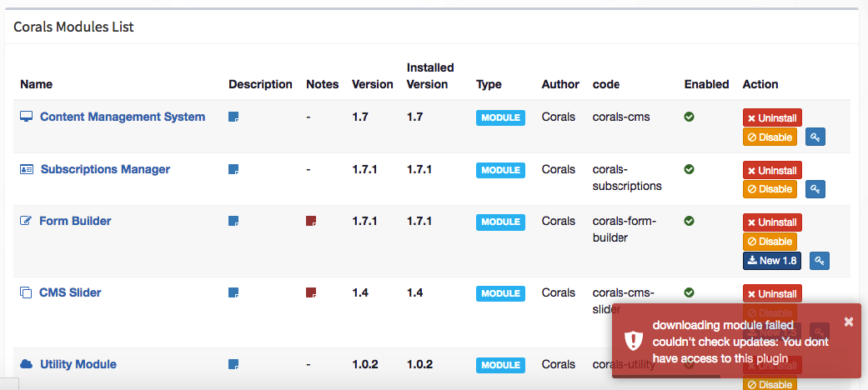
Task: Click the cloud icon beside Utility Module
Action: click(26, 364)
